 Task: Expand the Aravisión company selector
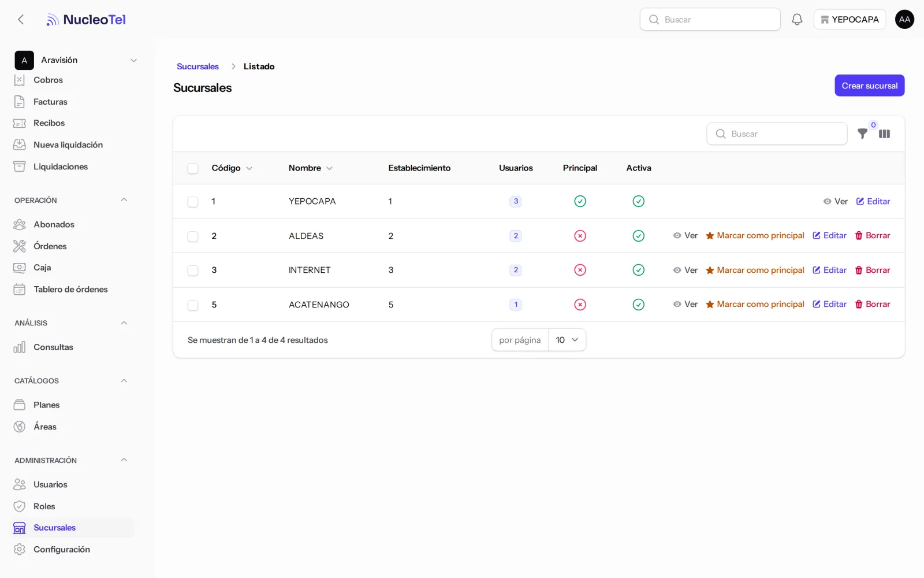click(x=76, y=60)
